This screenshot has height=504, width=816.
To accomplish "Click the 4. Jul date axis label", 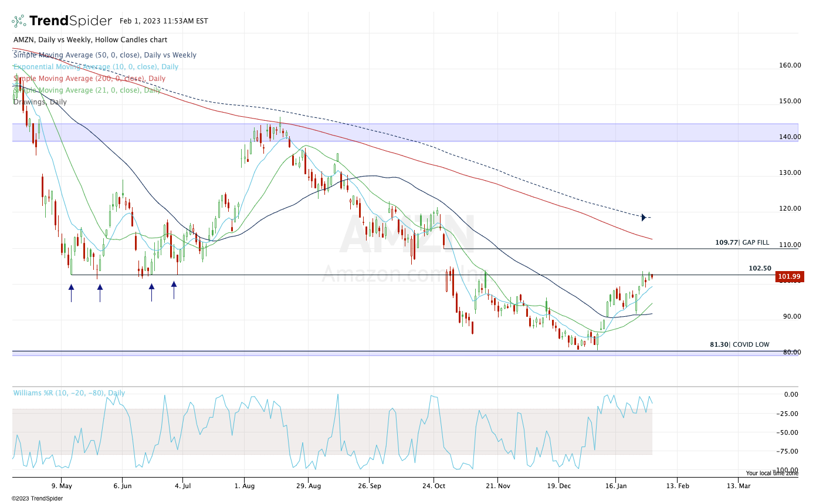I will click(183, 486).
